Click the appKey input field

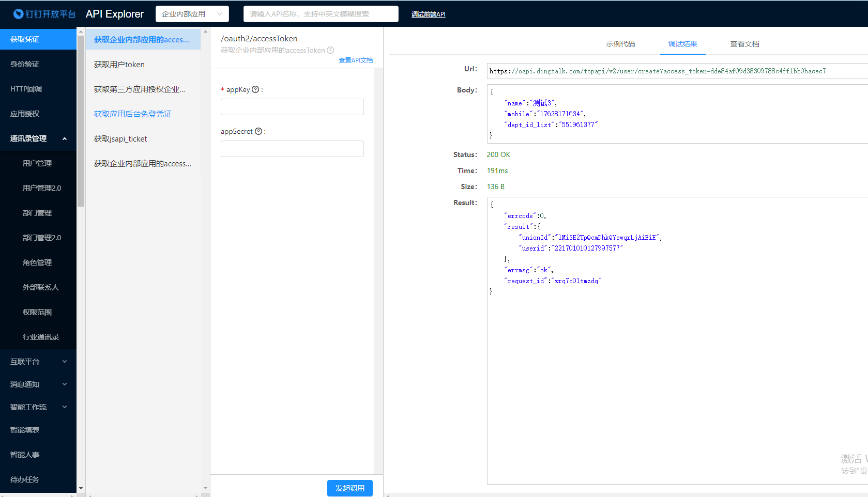coord(292,107)
